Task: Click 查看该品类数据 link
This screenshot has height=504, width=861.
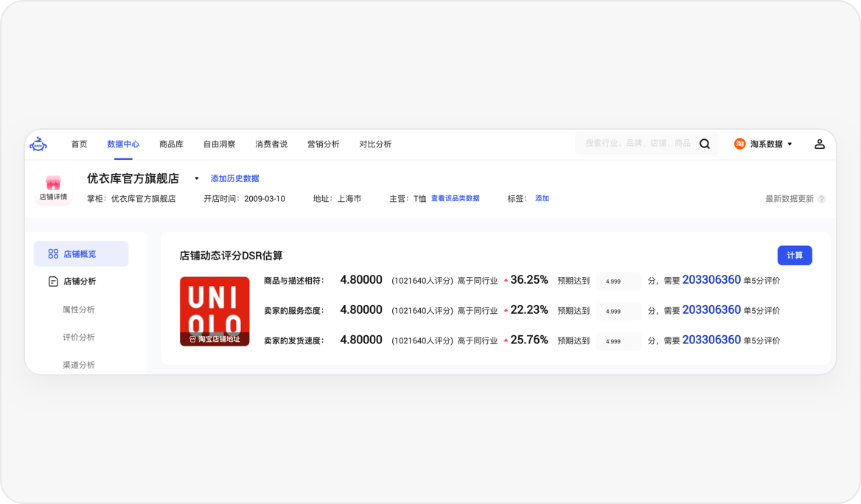Action: coord(456,198)
